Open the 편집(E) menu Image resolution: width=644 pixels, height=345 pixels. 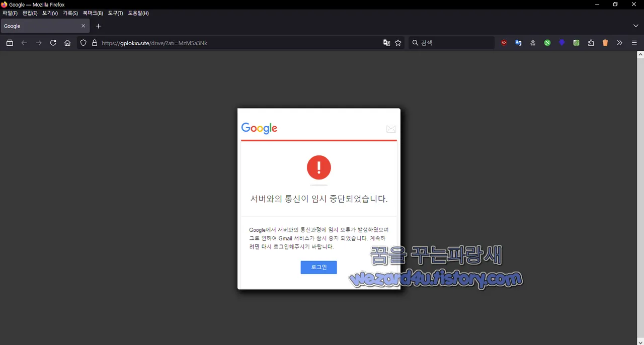[x=30, y=13]
